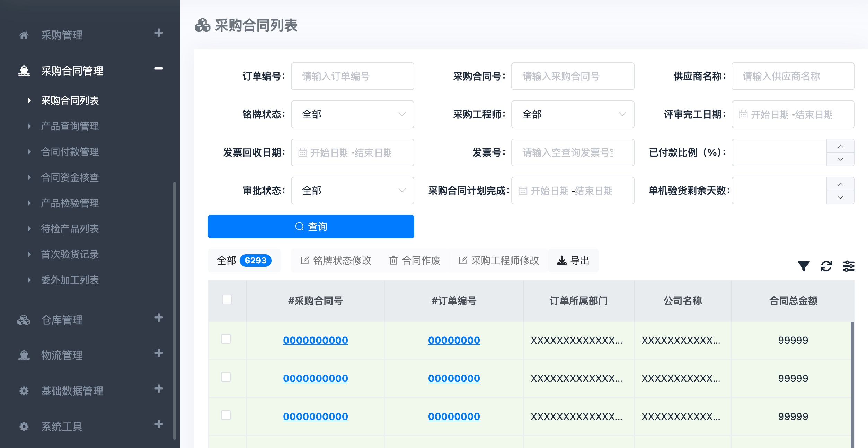Select the 全部 6293 tab
Viewport: 868px width, 448px height.
244,261
